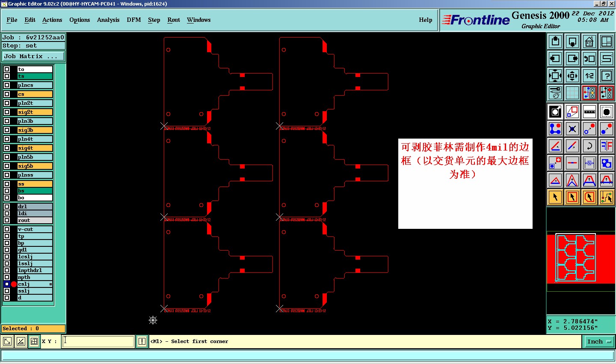Image resolution: width=616 pixels, height=364 pixels.
Task: Click the pan left arrow icon
Action: (x=555, y=59)
